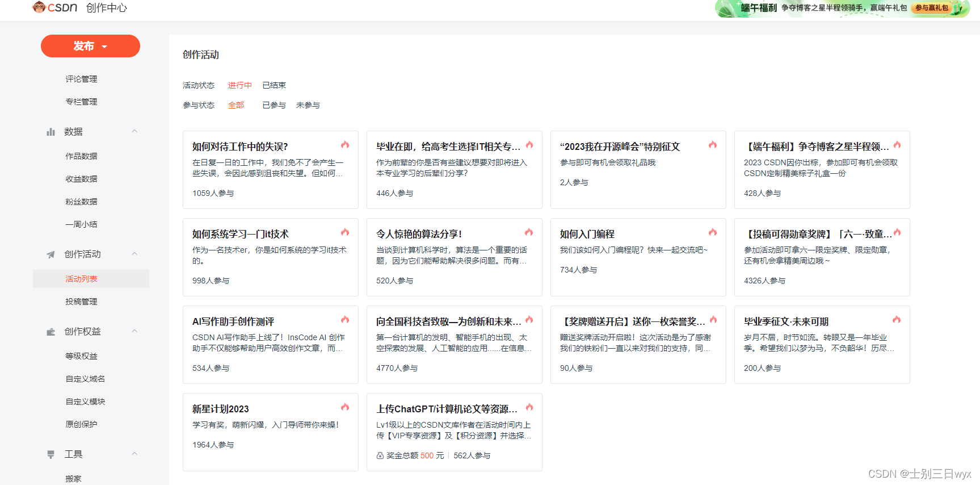Open 等级权益 in sidebar
Image resolution: width=980 pixels, height=485 pixels.
(x=81, y=356)
